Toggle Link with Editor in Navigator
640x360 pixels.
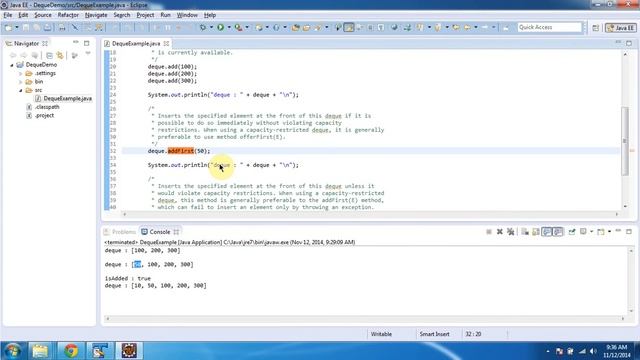coord(60,55)
